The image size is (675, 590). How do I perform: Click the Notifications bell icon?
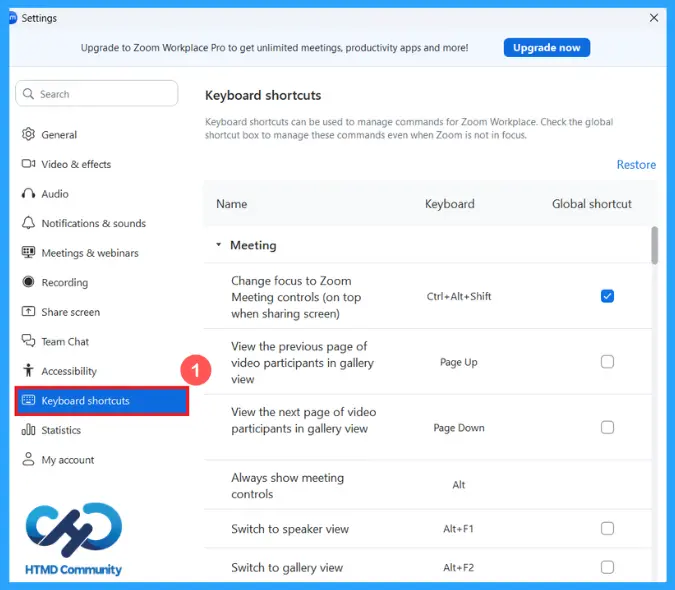28,223
